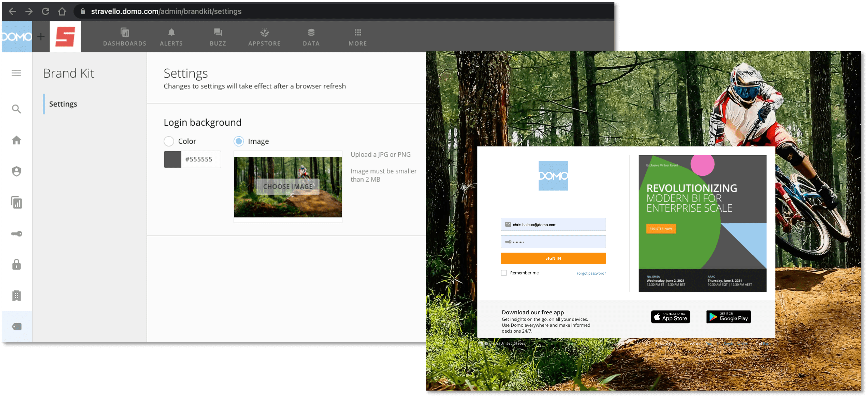
Task: Check the Remember me checkbox
Action: click(504, 273)
